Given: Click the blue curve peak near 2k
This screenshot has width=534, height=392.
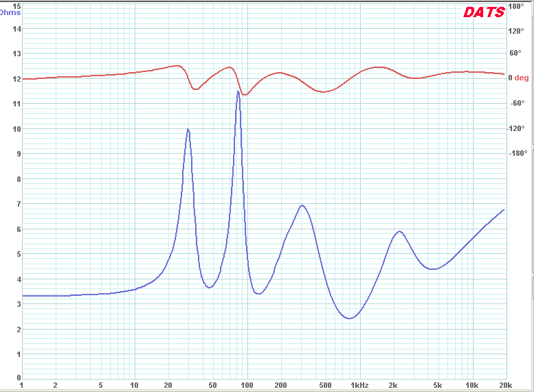Looking at the screenshot, I should [399, 231].
